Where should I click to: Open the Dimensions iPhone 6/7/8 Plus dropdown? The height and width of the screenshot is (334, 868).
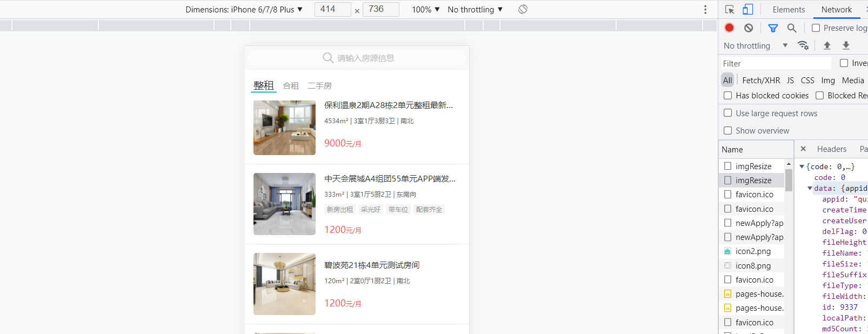click(x=244, y=9)
